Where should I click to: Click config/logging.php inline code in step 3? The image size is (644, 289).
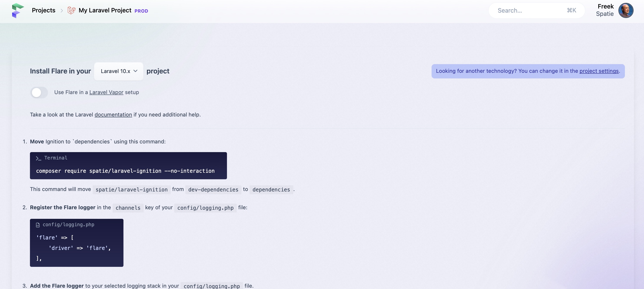212,286
